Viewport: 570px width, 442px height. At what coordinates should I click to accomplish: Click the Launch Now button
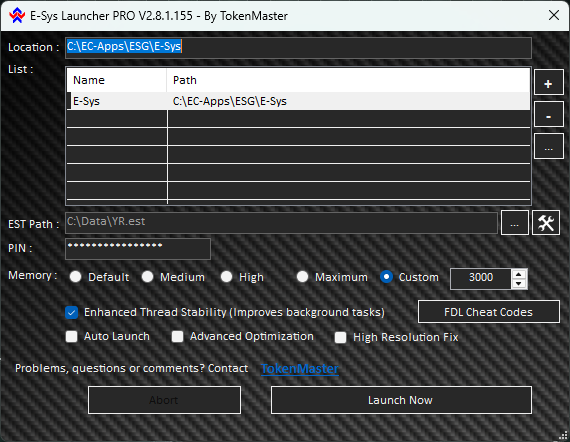pyautogui.click(x=401, y=400)
